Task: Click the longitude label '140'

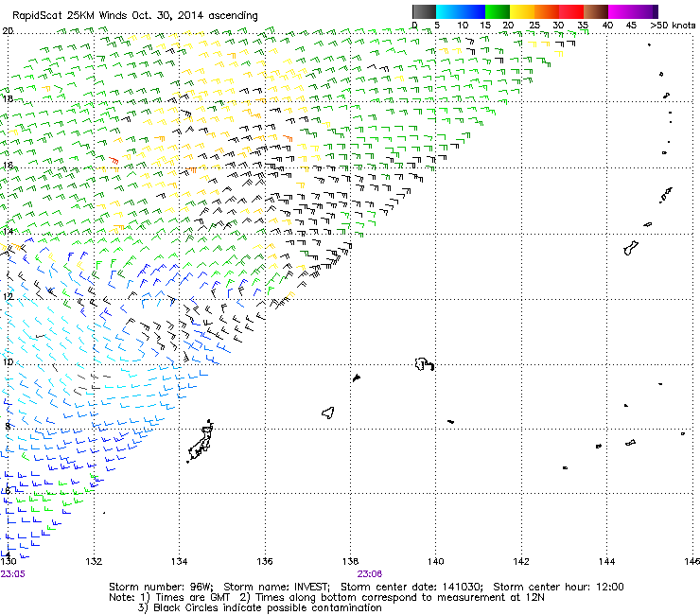Action: coord(436,561)
